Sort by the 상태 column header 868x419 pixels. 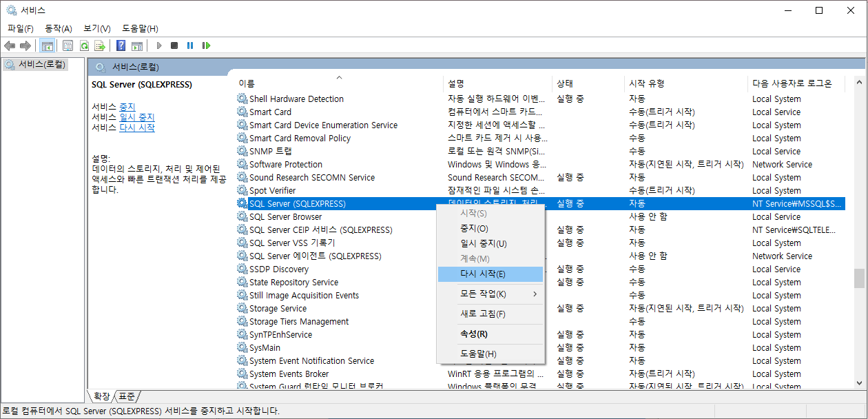pos(588,83)
